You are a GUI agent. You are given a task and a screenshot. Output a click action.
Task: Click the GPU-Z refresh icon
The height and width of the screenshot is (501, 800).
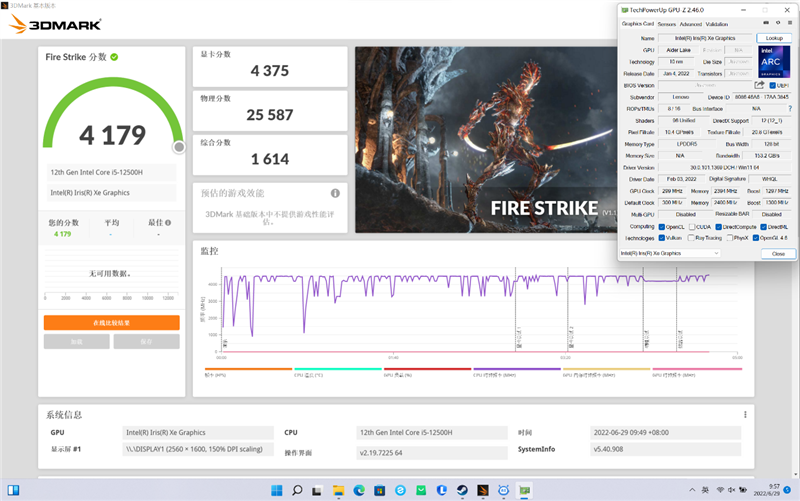pos(778,23)
